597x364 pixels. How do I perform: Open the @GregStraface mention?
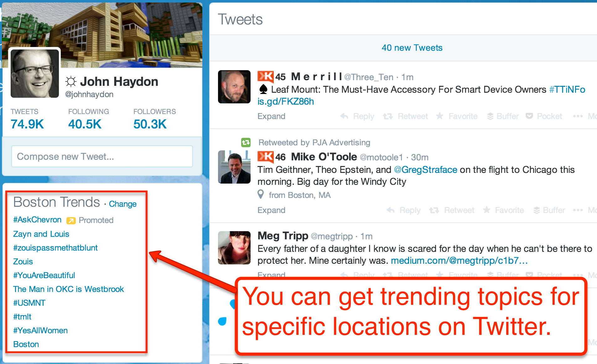coord(426,170)
